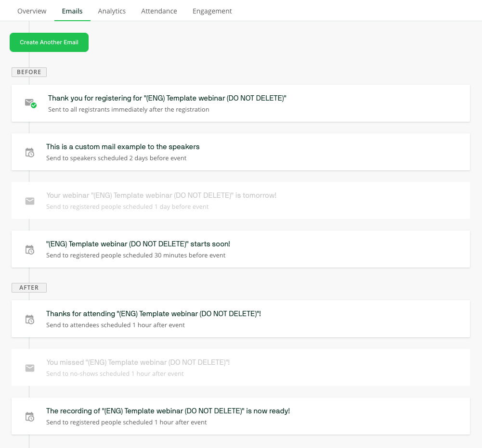Open the custom mail example to speakers
482x448 pixels.
tap(123, 147)
